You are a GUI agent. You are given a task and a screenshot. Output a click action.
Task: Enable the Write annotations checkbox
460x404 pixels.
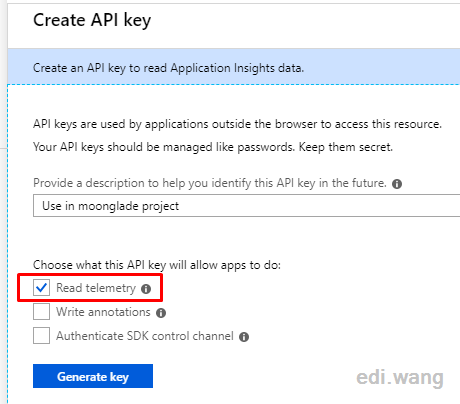pos(41,312)
